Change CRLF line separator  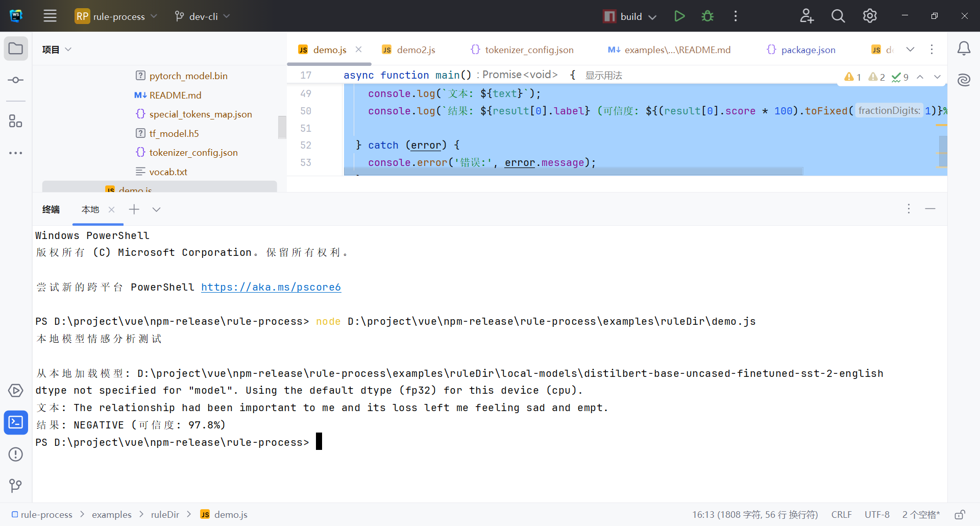click(x=841, y=515)
